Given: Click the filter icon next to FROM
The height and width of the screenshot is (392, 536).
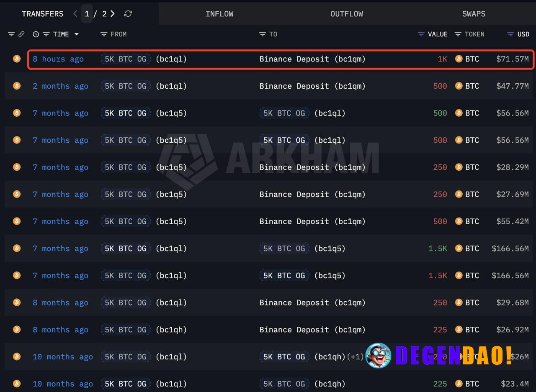Looking at the screenshot, I should click(103, 34).
